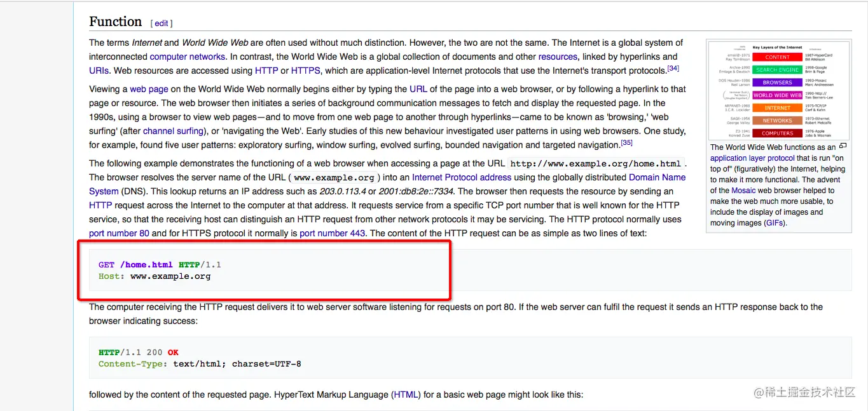Follow the Domain Name System link
This screenshot has width=868, height=411.
pyautogui.click(x=658, y=177)
